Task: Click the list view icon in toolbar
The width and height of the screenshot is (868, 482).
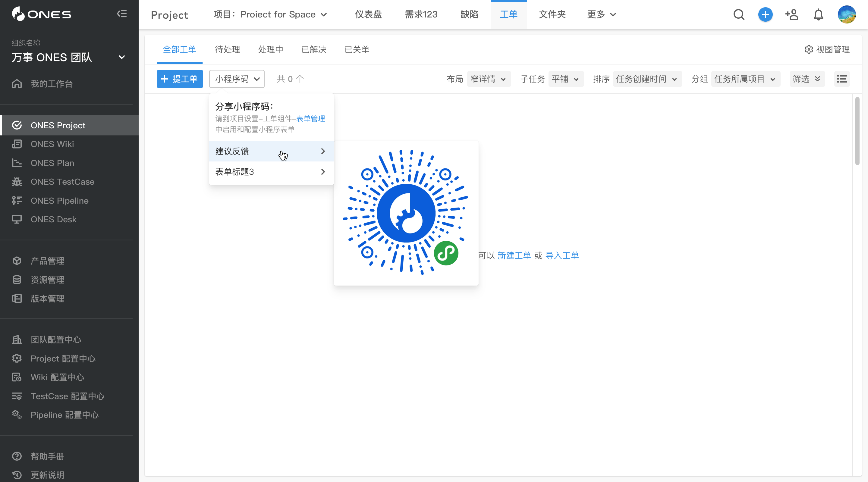Action: (842, 79)
